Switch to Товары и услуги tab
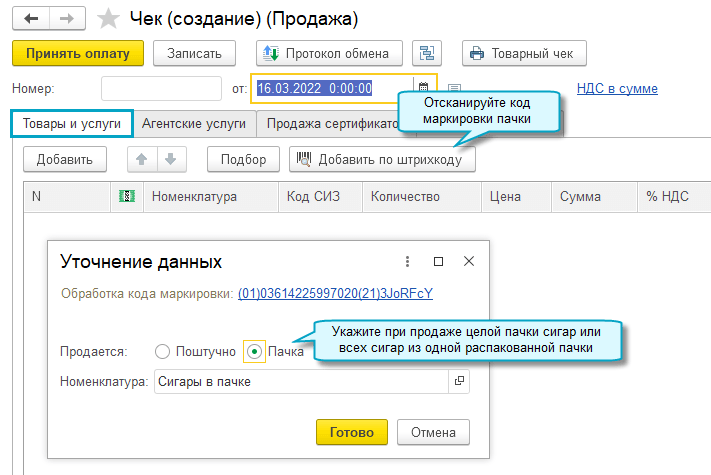 tap(72, 123)
